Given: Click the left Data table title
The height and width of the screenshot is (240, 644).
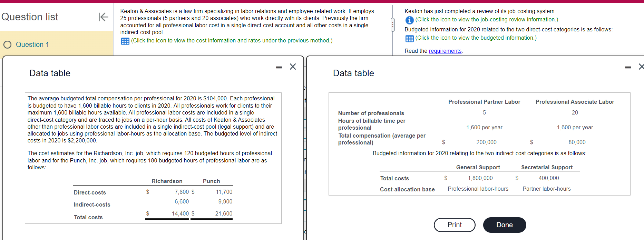Looking at the screenshot, I should pyautogui.click(x=50, y=73).
